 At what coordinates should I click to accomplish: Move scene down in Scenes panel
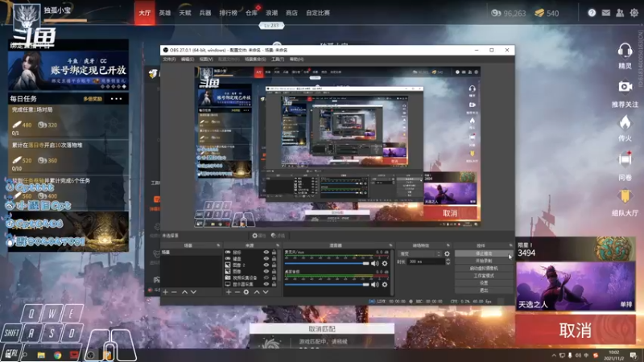(193, 292)
